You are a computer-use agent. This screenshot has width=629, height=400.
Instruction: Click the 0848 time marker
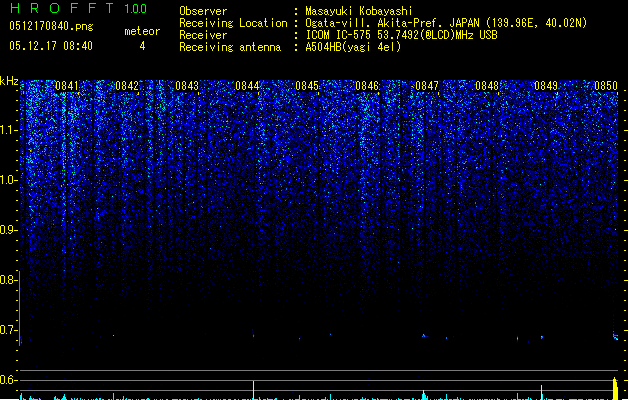(x=487, y=86)
